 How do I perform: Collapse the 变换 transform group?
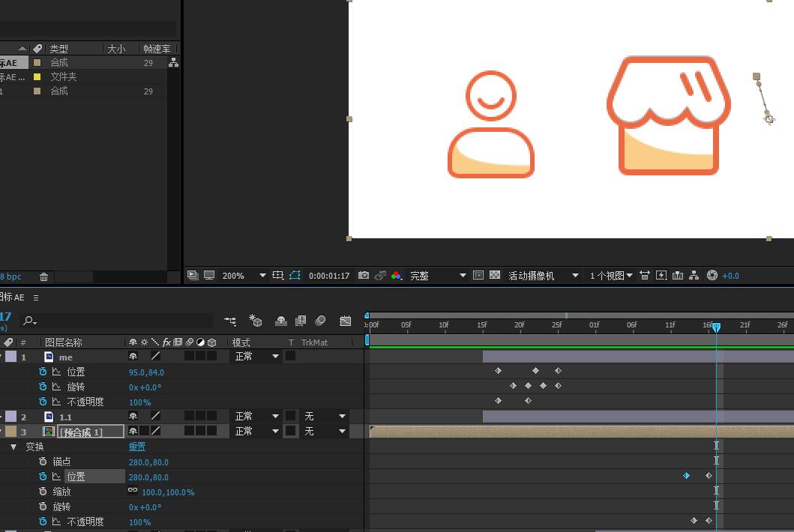13,447
